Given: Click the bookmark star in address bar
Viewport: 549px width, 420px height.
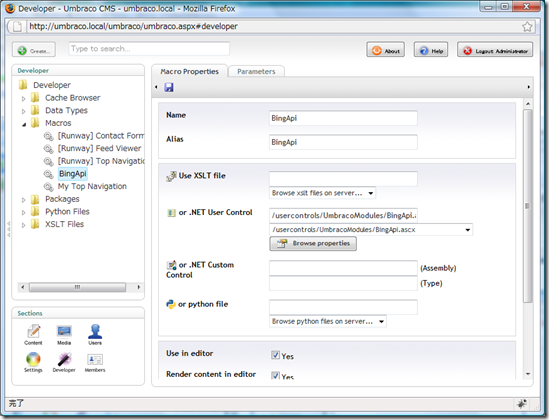Looking at the screenshot, I should pyautogui.click(x=527, y=27).
